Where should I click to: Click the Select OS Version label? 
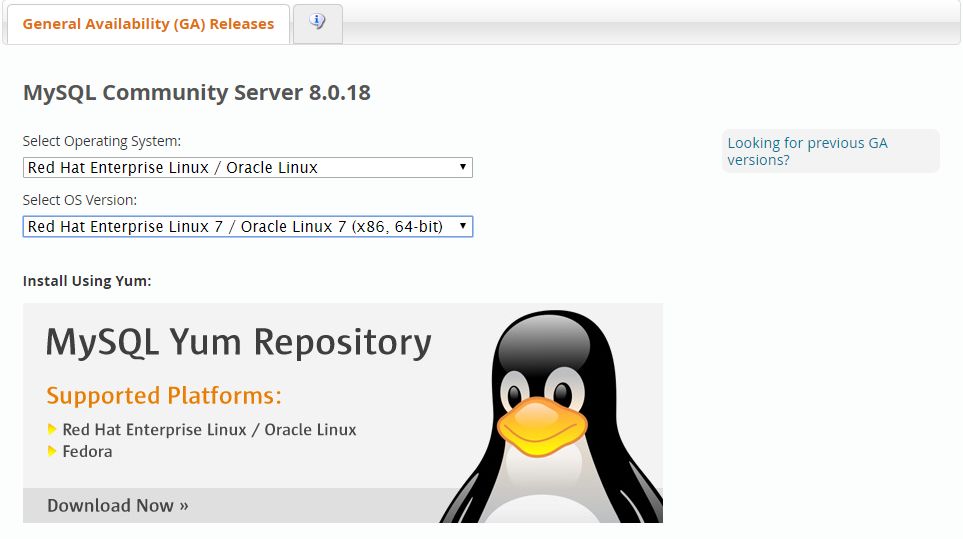coord(80,200)
